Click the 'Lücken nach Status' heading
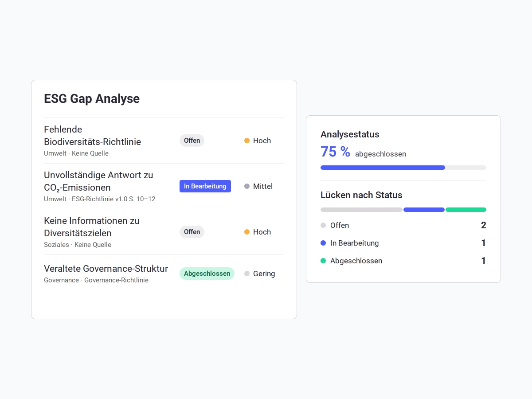Image resolution: width=532 pixels, height=399 pixels. pos(361,195)
